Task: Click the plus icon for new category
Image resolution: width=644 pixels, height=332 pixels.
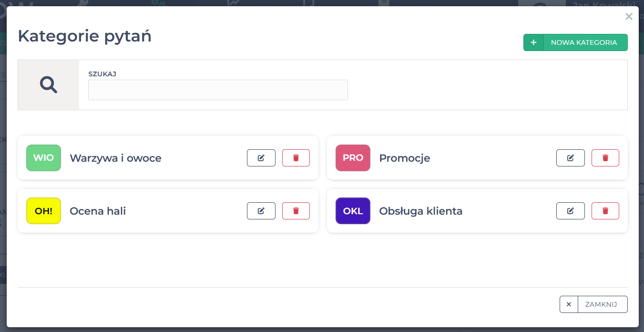Action: [533, 42]
